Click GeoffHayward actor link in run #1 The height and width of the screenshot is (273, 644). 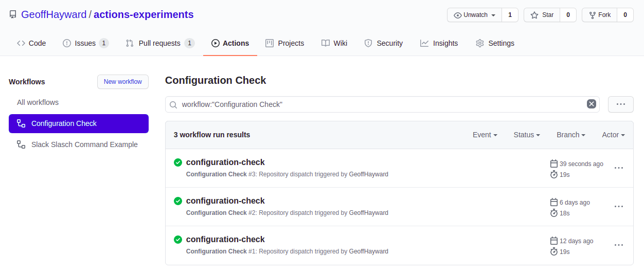click(369, 251)
